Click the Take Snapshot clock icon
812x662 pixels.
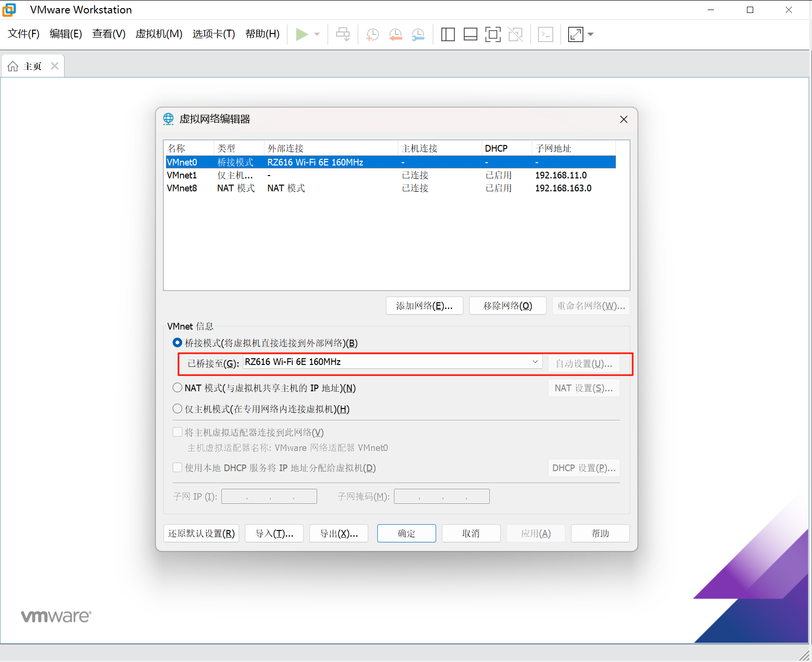pos(372,34)
